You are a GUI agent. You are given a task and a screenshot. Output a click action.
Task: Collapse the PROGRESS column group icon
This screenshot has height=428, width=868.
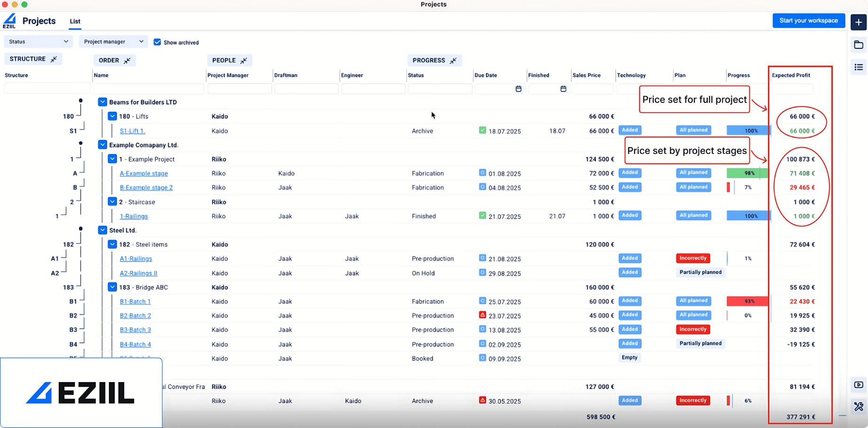coord(453,61)
